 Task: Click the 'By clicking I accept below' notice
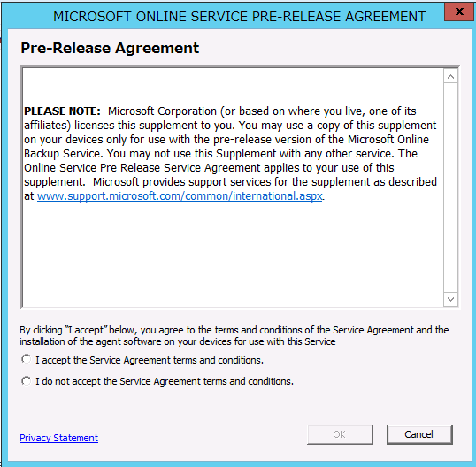point(234,335)
